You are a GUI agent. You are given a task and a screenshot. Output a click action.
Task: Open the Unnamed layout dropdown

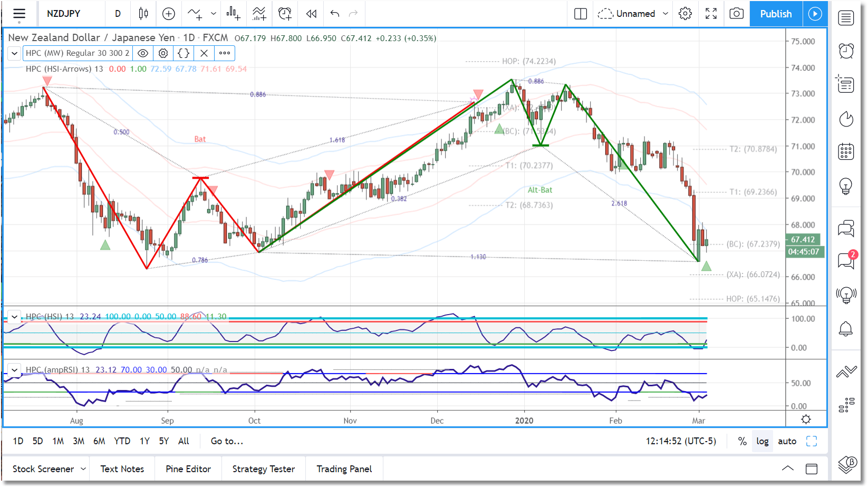click(666, 14)
